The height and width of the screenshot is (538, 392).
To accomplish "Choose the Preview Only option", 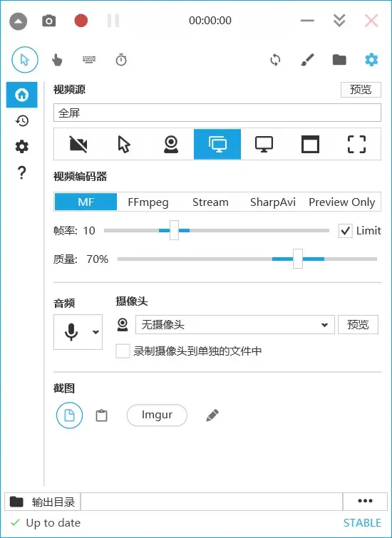I will point(342,202).
